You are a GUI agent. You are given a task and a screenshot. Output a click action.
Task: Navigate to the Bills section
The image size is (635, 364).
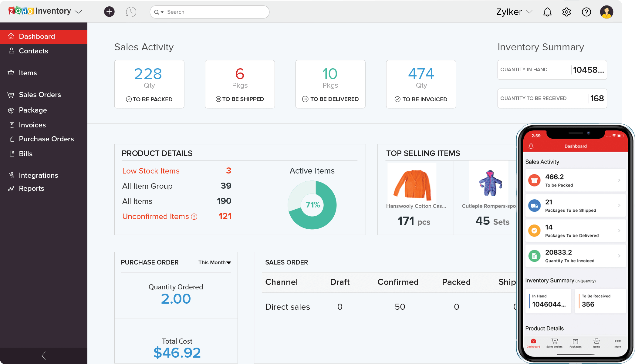[25, 154]
